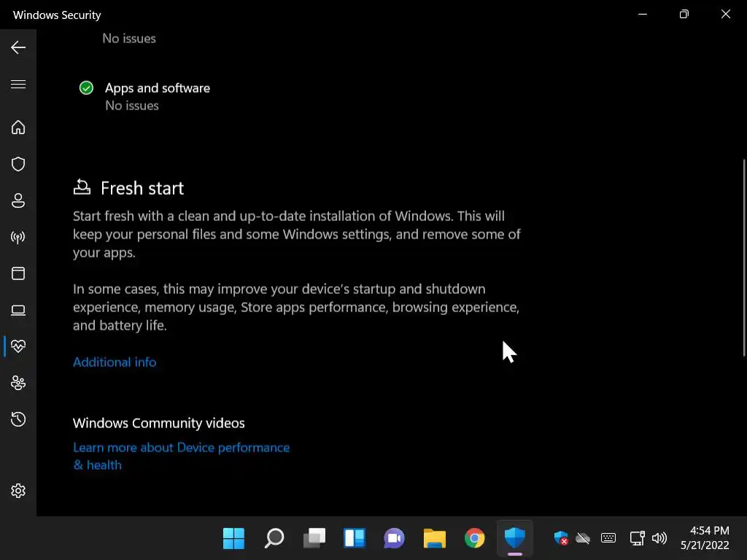Open Protection history clock icon

click(x=18, y=419)
